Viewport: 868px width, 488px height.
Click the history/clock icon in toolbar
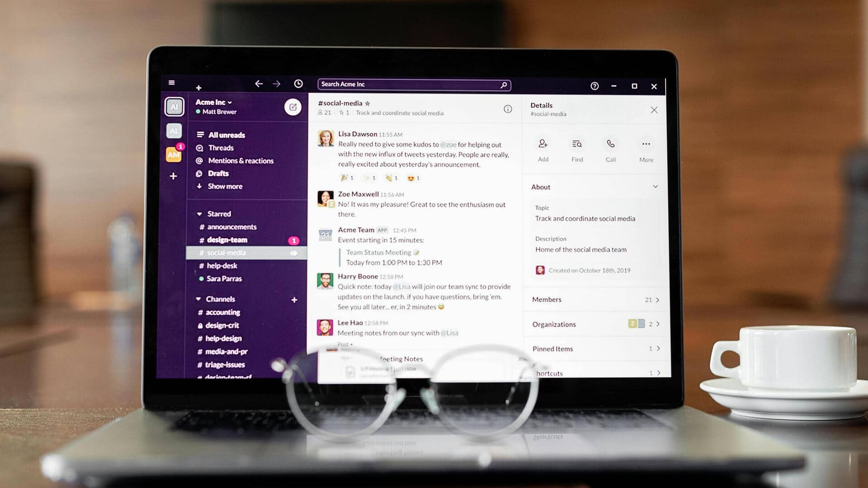pos(299,84)
